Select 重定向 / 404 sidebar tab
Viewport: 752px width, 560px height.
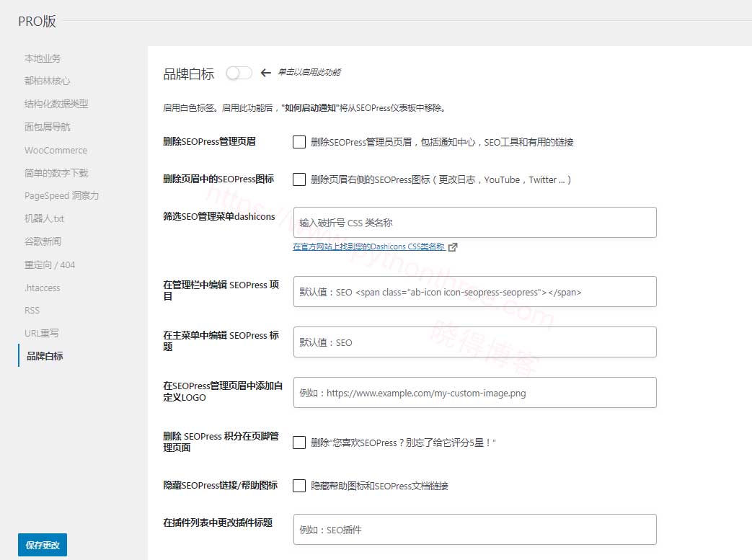coord(50,265)
